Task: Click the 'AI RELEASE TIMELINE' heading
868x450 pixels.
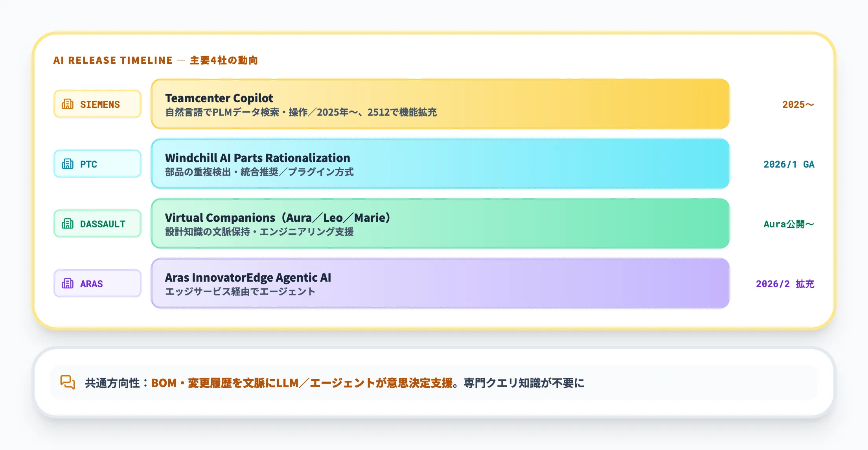Action: pyautogui.click(x=113, y=60)
